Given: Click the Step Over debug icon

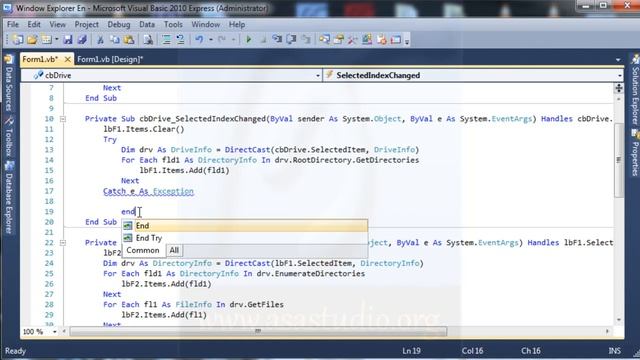Looking at the screenshot, I should tap(291, 40).
